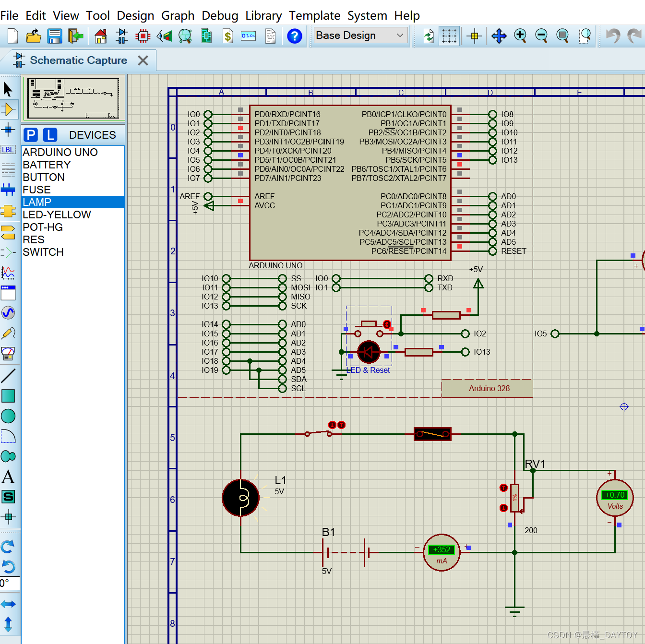Click the New Project icon

point(13,36)
